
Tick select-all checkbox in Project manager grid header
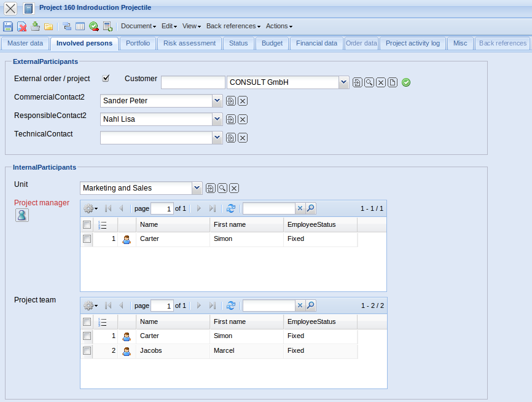coord(87,224)
